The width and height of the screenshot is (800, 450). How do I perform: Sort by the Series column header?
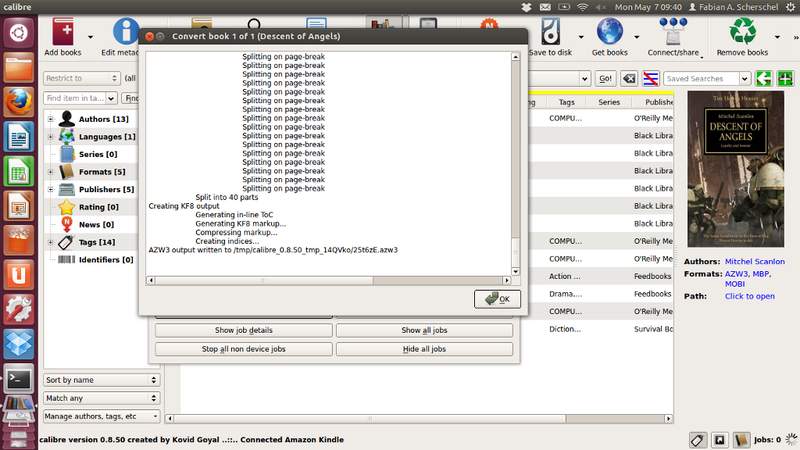pos(609,102)
